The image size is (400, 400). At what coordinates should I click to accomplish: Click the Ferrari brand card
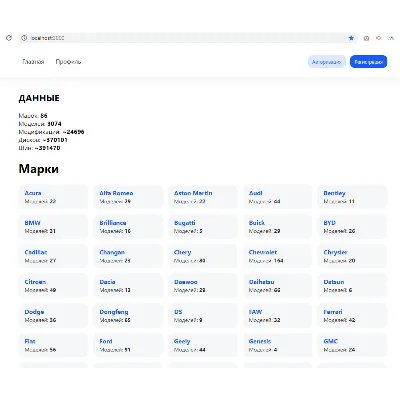[352, 316]
